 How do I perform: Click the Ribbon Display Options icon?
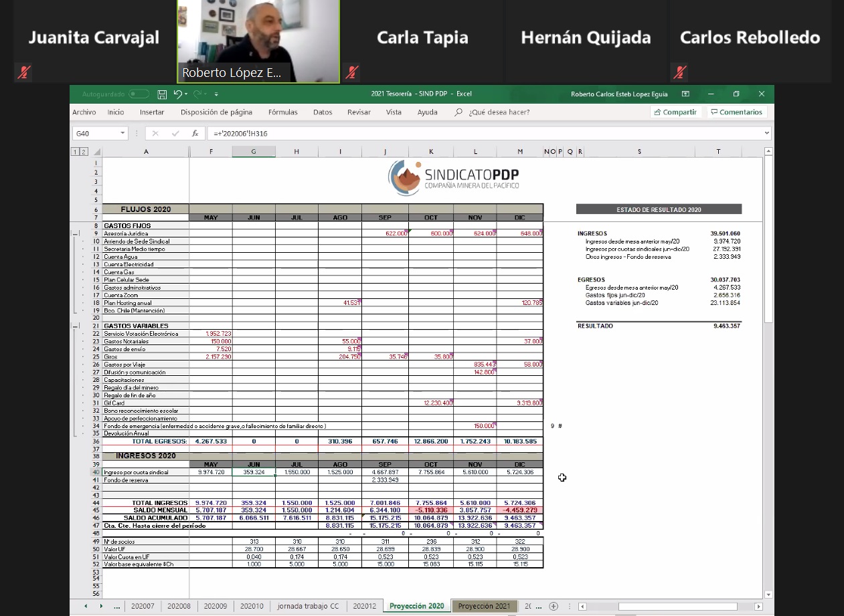(685, 94)
